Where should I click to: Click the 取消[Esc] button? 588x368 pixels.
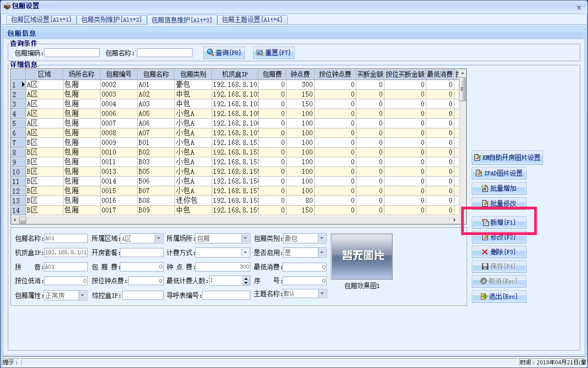point(499,281)
